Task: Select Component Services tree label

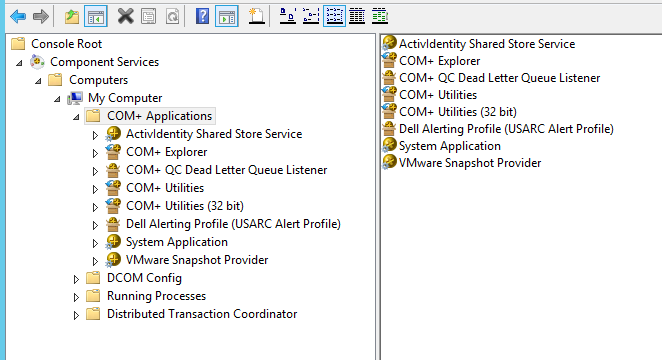Action: coord(104,62)
